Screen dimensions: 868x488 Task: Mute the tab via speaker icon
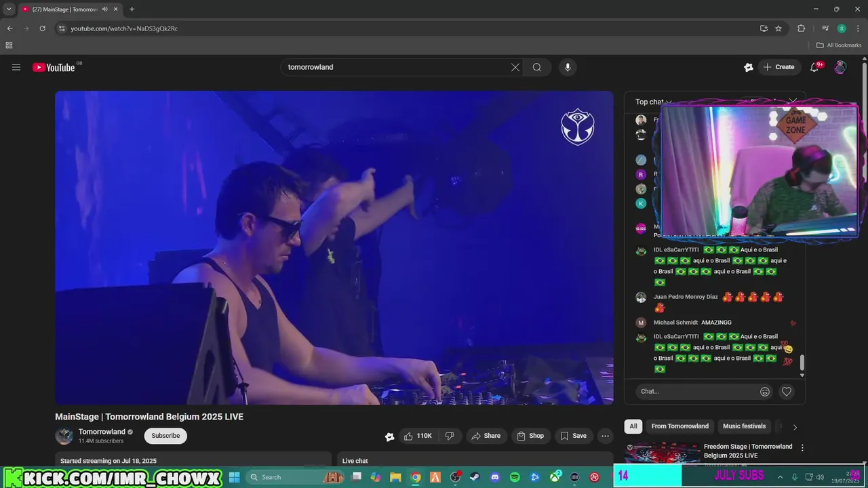105,9
